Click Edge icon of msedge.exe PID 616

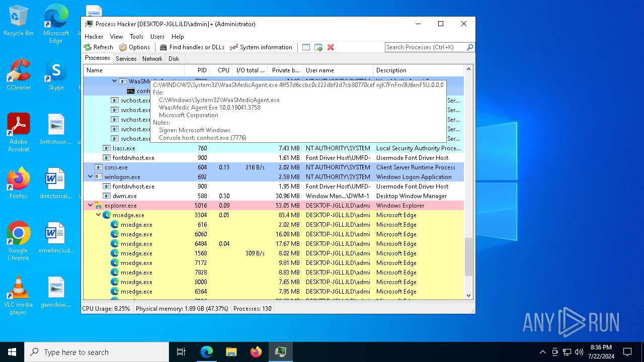(x=115, y=225)
